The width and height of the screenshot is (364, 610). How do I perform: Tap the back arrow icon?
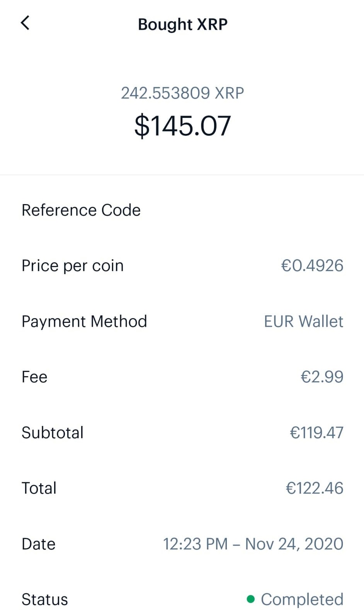[x=25, y=23]
